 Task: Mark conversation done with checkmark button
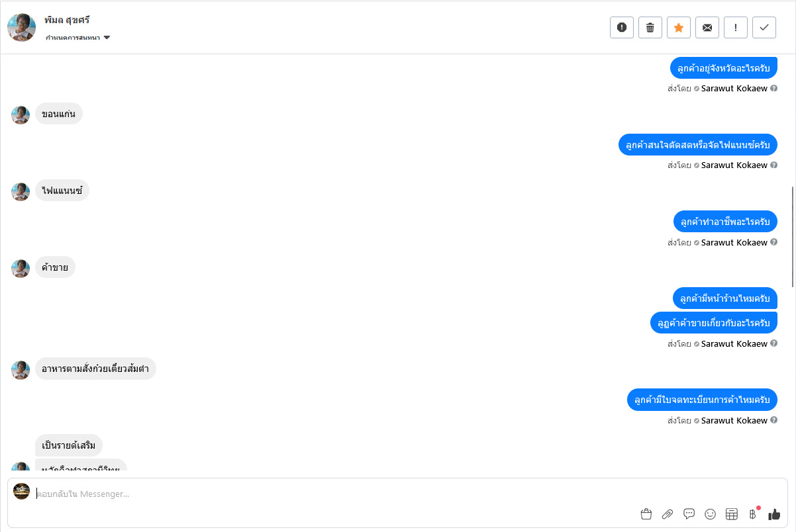click(x=764, y=27)
